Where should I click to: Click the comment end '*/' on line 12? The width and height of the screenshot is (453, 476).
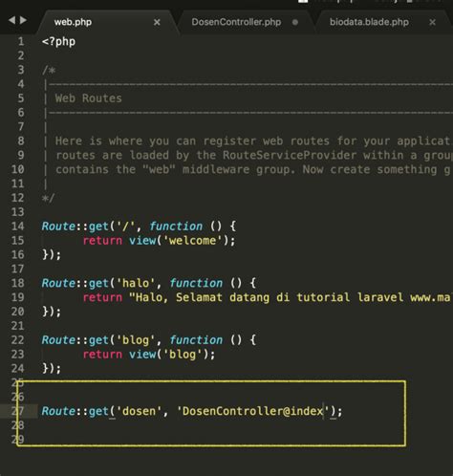[x=49, y=198]
